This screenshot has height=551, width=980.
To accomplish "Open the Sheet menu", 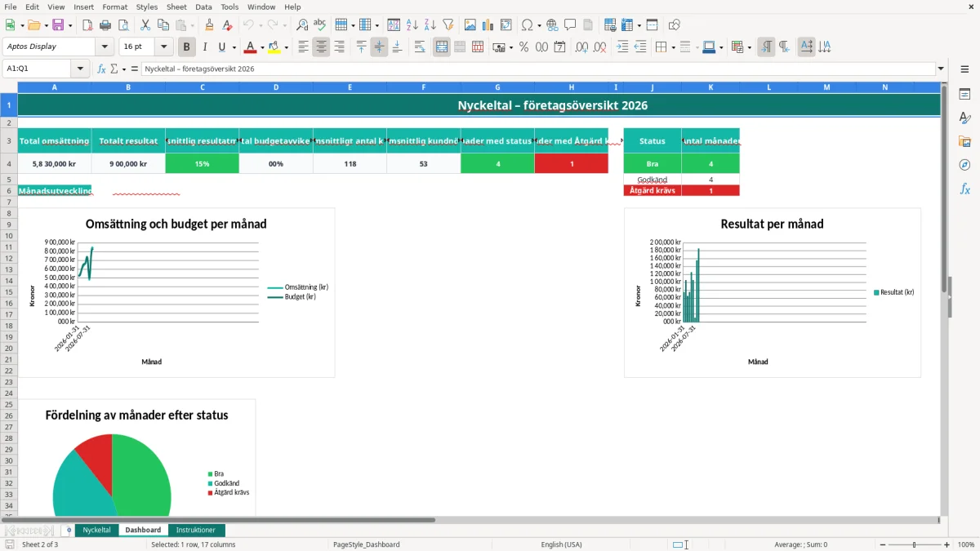I will [176, 7].
